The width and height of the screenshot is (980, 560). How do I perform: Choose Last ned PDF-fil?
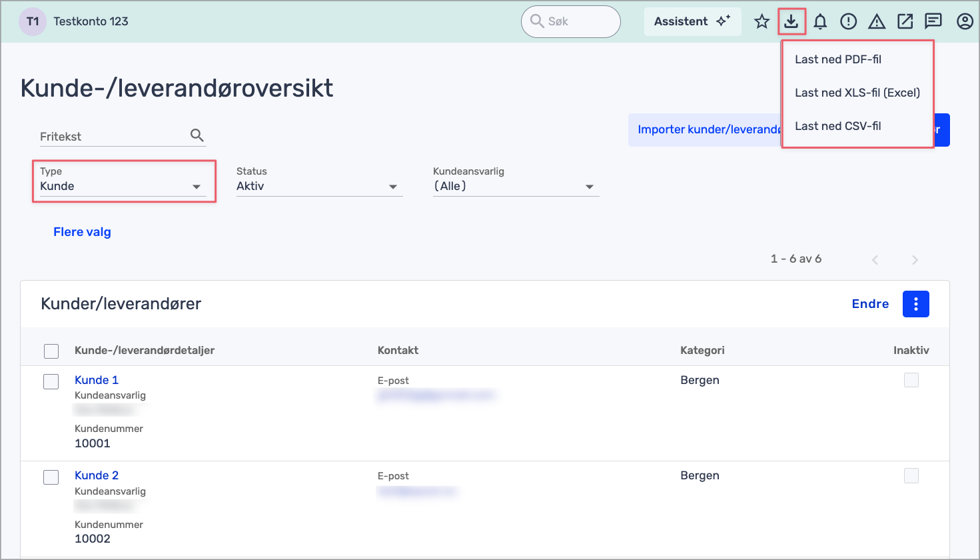point(837,59)
